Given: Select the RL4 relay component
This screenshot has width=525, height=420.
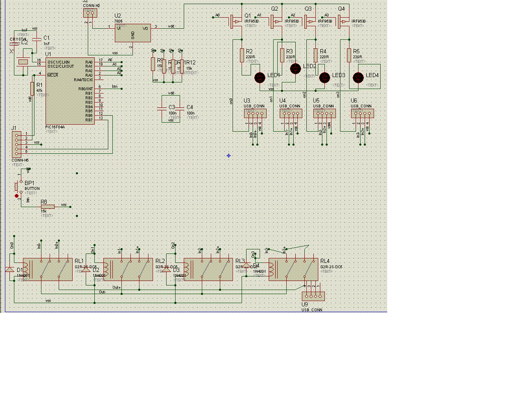Looking at the screenshot, I should pos(293,269).
